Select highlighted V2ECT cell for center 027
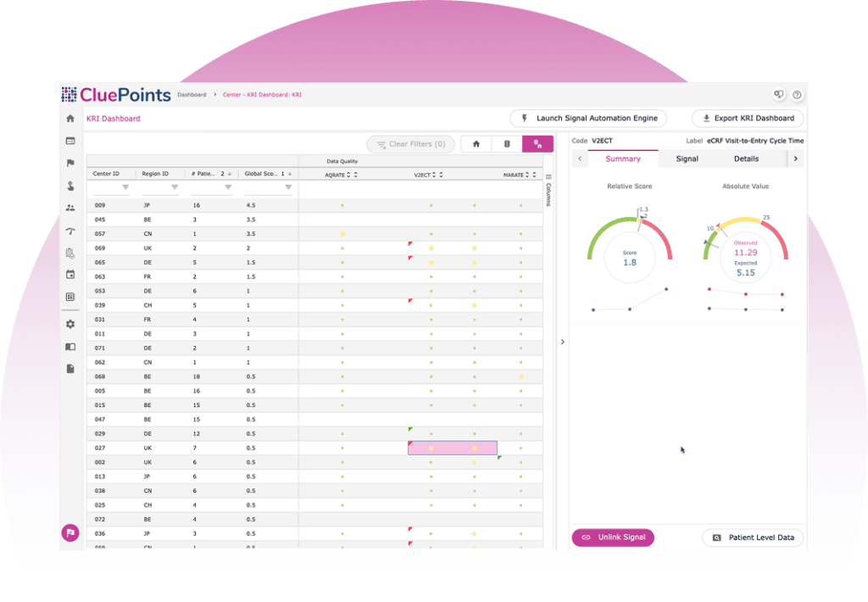Screen dimensions: 868x602 pyautogui.click(x=453, y=448)
